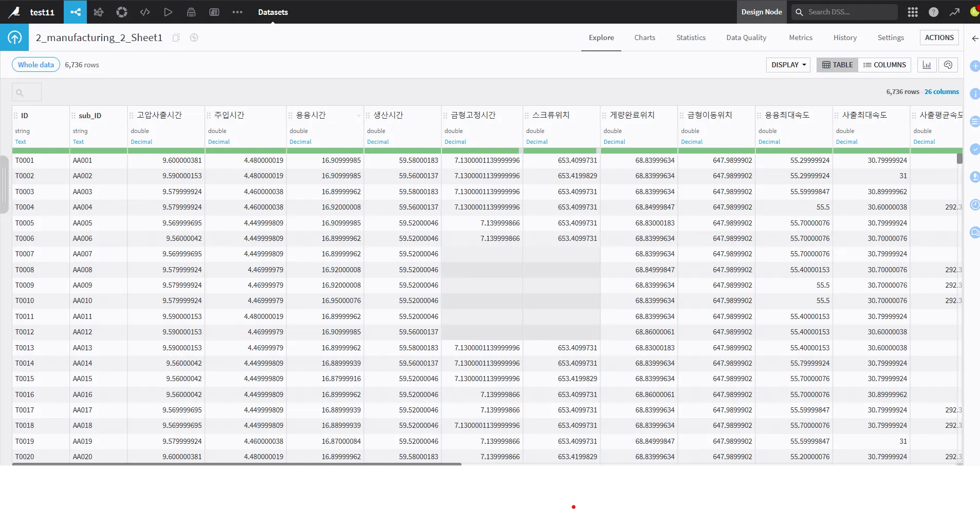Viewport: 980px width, 509px height.
Task: Switch view to TABLE mode
Action: [837, 65]
